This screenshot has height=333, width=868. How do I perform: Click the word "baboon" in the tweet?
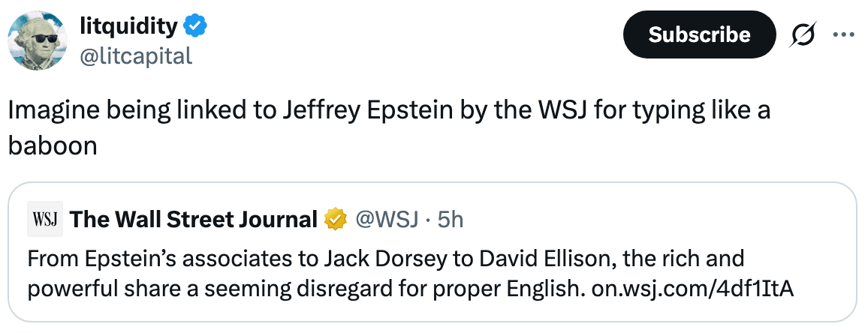(53, 145)
